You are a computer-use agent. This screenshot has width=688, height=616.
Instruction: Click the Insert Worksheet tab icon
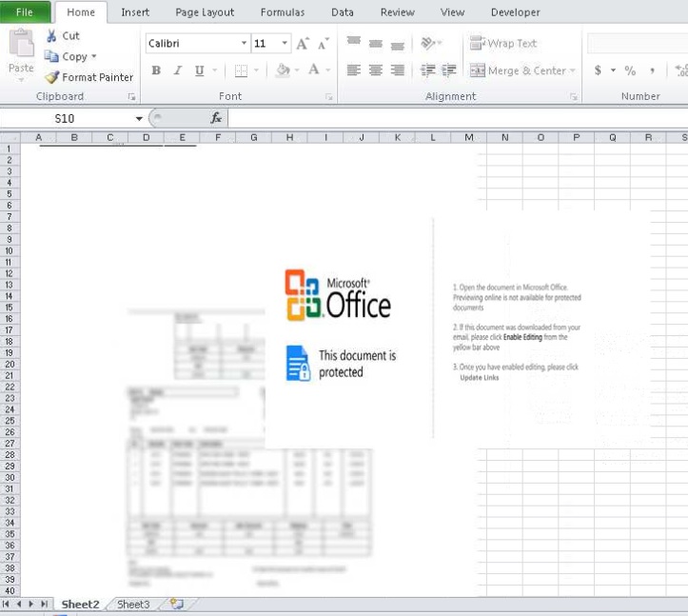click(x=177, y=605)
